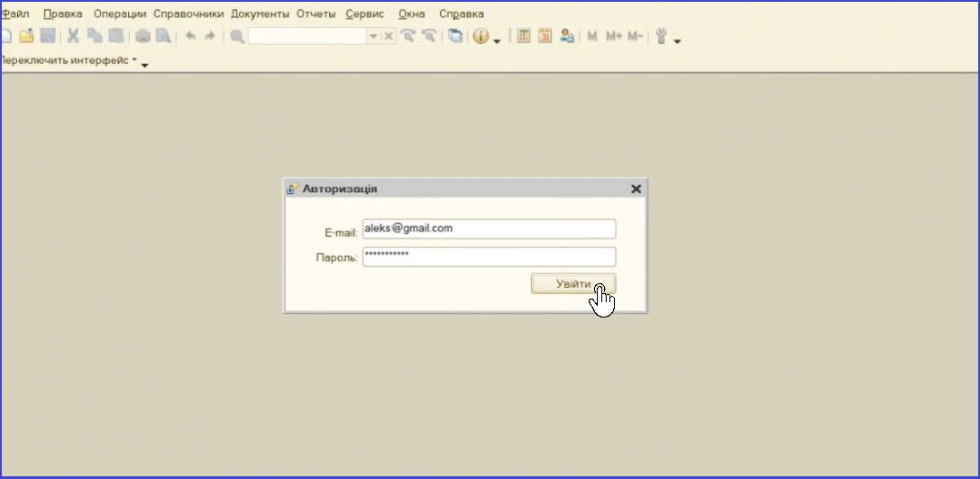Click the Пароль password field

[x=489, y=257]
